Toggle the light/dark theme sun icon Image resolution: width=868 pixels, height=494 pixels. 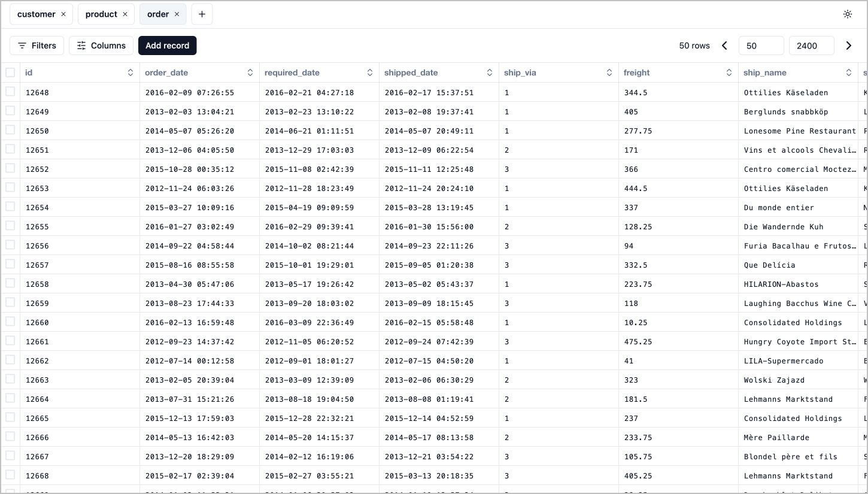tap(847, 14)
